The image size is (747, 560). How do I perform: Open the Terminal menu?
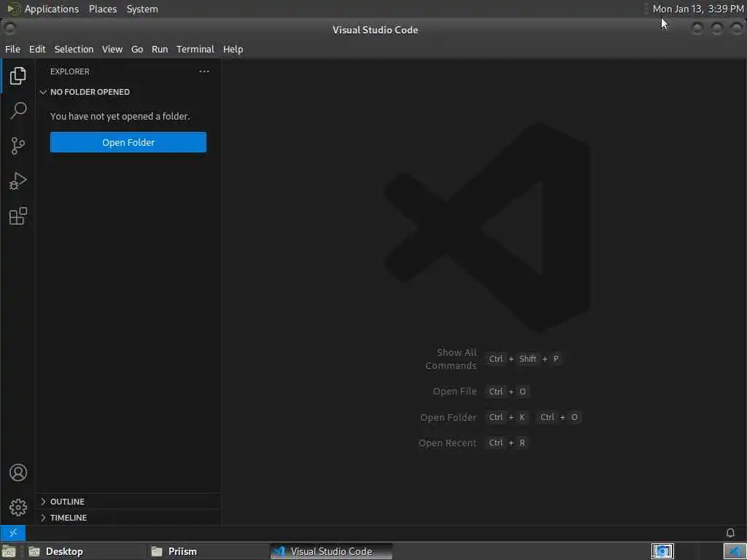[196, 49]
